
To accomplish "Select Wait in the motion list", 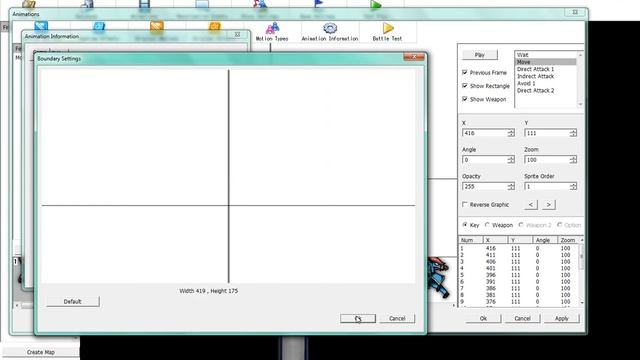I will (x=546, y=55).
